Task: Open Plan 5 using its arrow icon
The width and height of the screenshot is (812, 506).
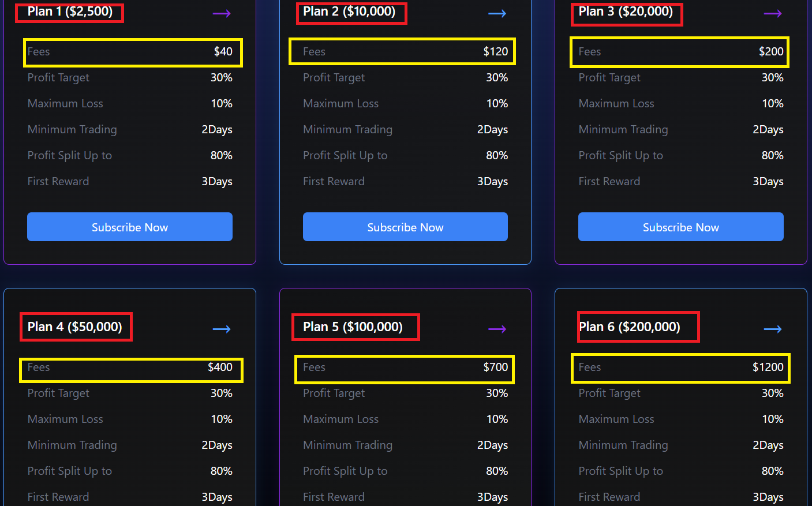Action: click(x=497, y=329)
